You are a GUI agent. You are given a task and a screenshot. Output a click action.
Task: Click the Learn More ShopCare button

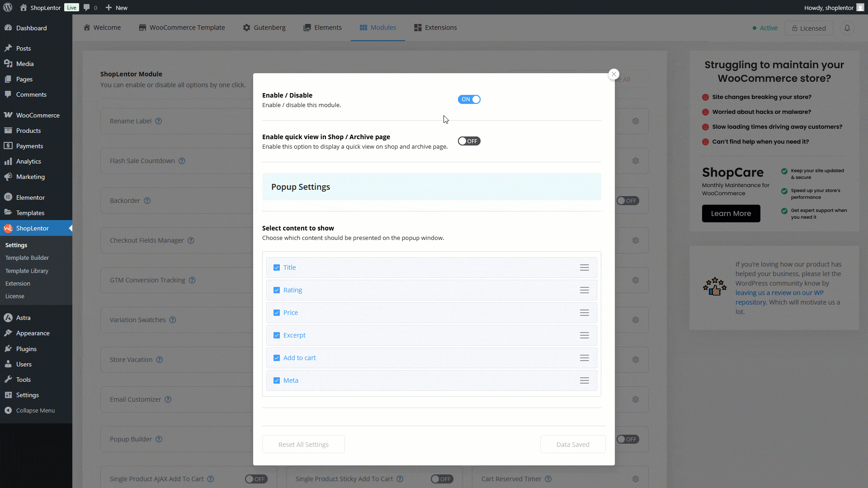731,214
